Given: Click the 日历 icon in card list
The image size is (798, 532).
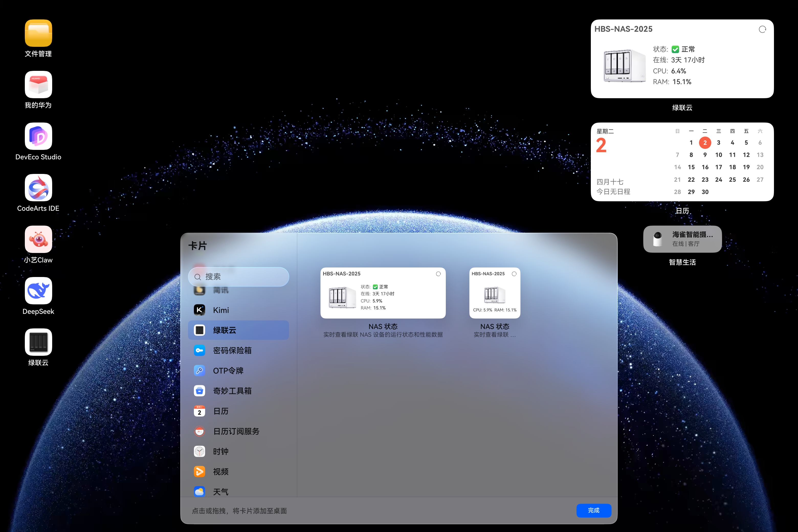Looking at the screenshot, I should [199, 411].
